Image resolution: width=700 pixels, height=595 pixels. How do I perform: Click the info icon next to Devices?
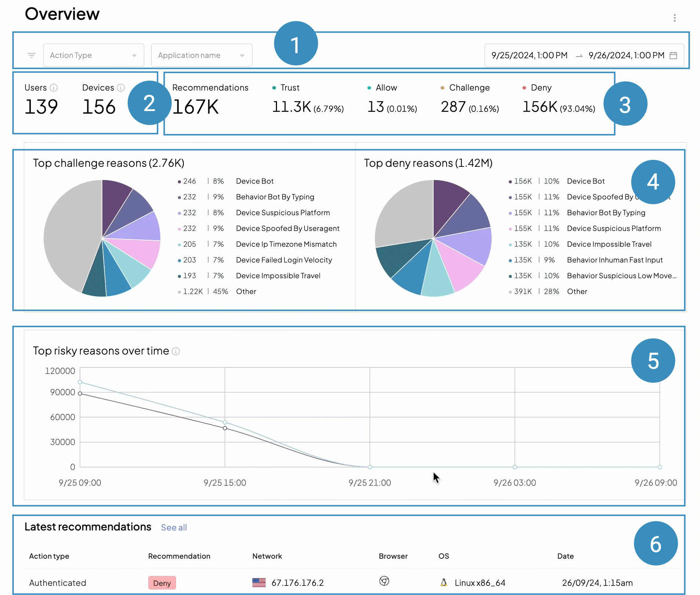click(121, 88)
